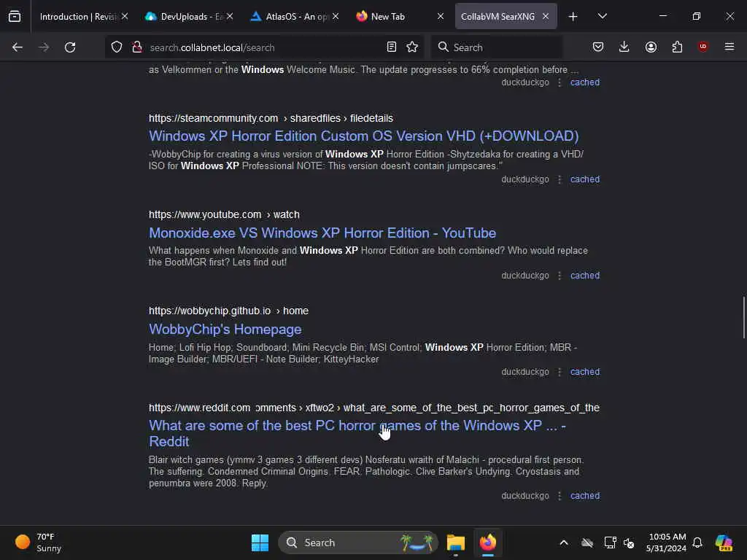Open the Firefox account icon
The image size is (747, 560).
pos(651,47)
